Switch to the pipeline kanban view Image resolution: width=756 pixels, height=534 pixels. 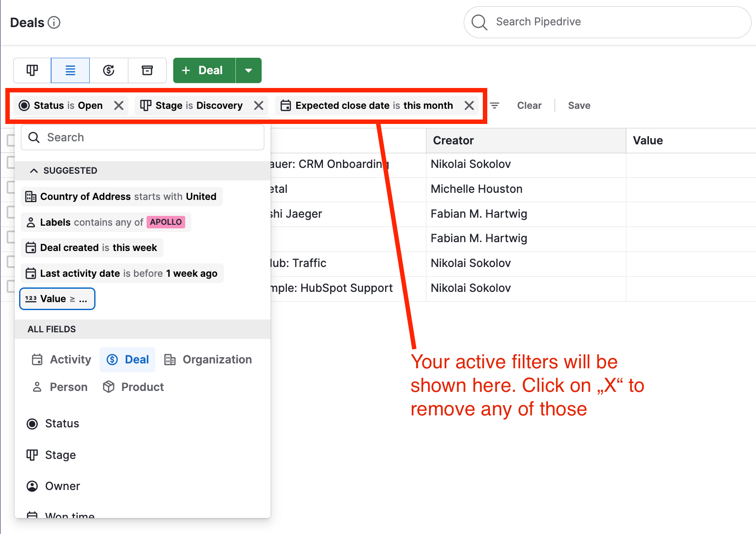click(32, 70)
